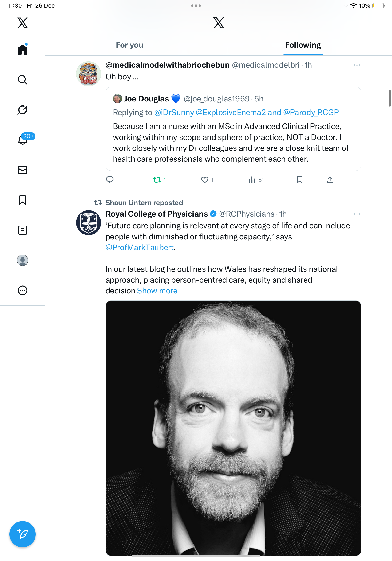
Task: Expand the sidebar More circle menu
Action: 23,291
